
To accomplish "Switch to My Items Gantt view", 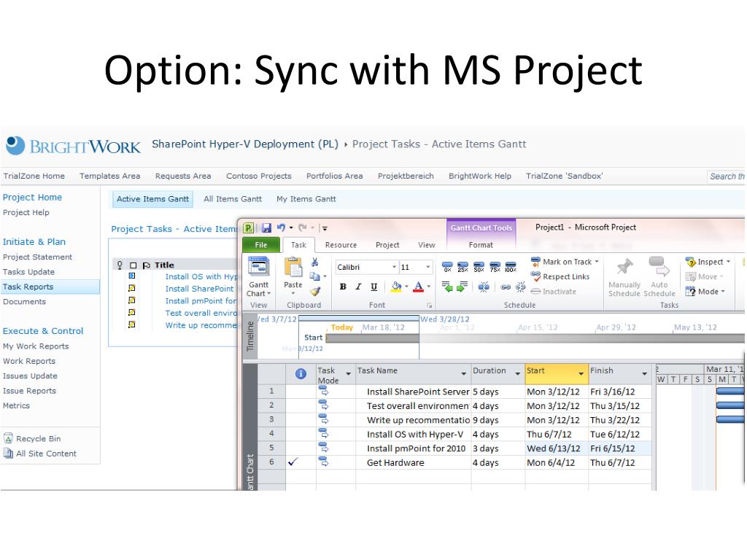I will point(306,199).
